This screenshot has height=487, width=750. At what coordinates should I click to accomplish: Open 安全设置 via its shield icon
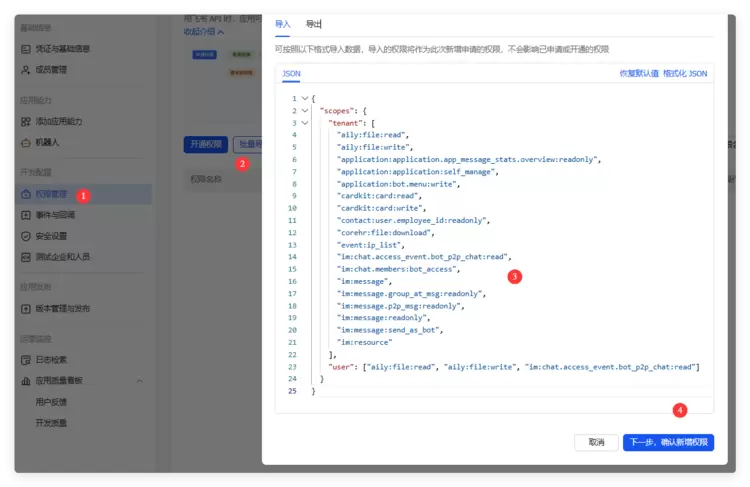tap(26, 236)
